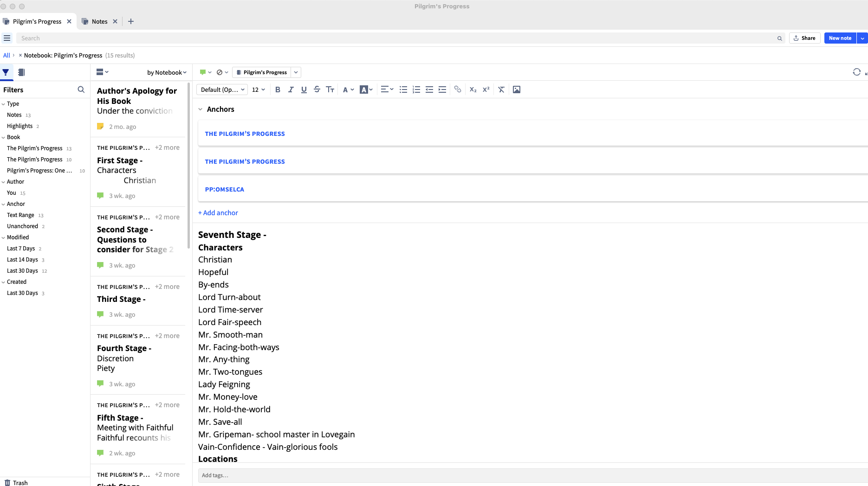Open the note indicator style dropdown

click(x=222, y=72)
